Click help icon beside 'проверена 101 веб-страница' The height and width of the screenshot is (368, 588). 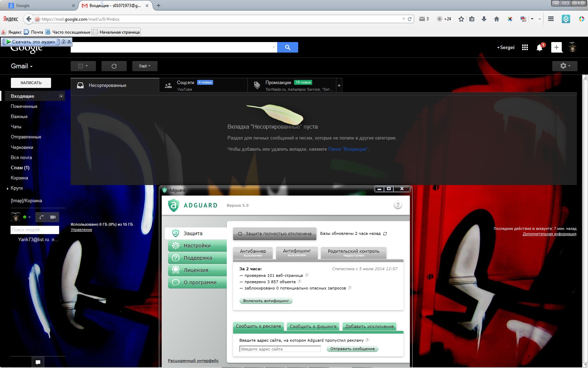(307, 275)
